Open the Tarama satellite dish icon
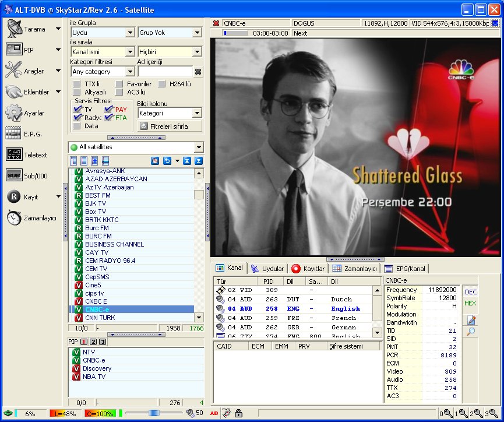The image size is (504, 422). tap(14, 29)
